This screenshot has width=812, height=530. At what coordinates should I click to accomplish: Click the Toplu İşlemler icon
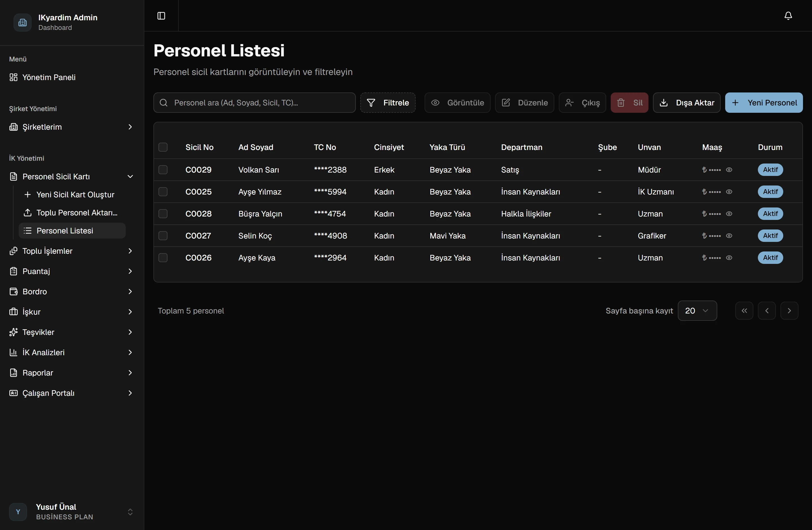(13, 251)
